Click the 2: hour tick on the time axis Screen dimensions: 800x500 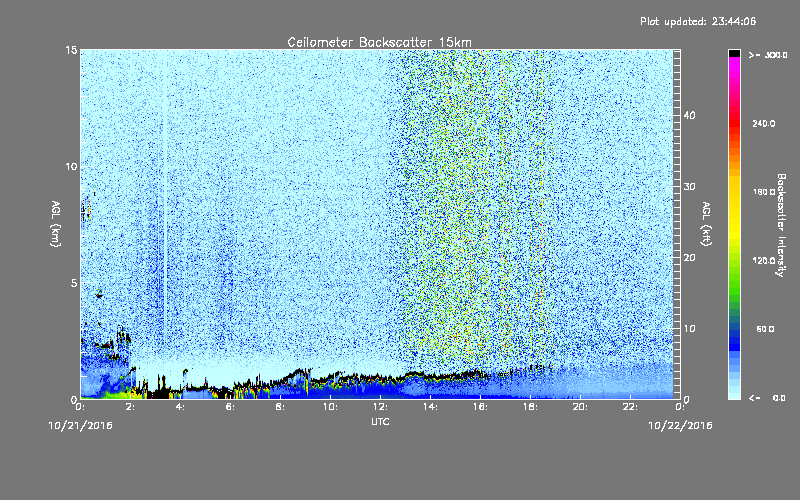[x=131, y=407]
